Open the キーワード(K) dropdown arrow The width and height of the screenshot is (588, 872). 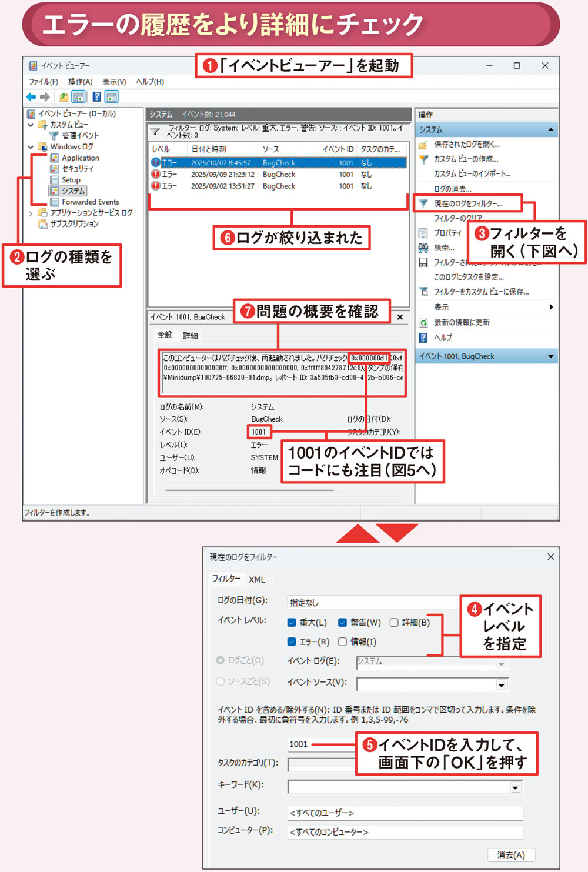516,787
